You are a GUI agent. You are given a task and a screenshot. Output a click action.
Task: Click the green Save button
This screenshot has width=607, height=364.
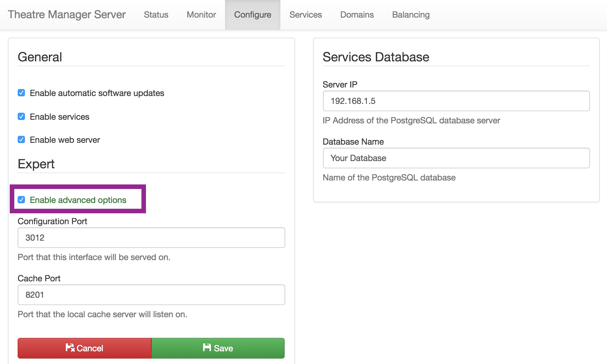coord(218,348)
